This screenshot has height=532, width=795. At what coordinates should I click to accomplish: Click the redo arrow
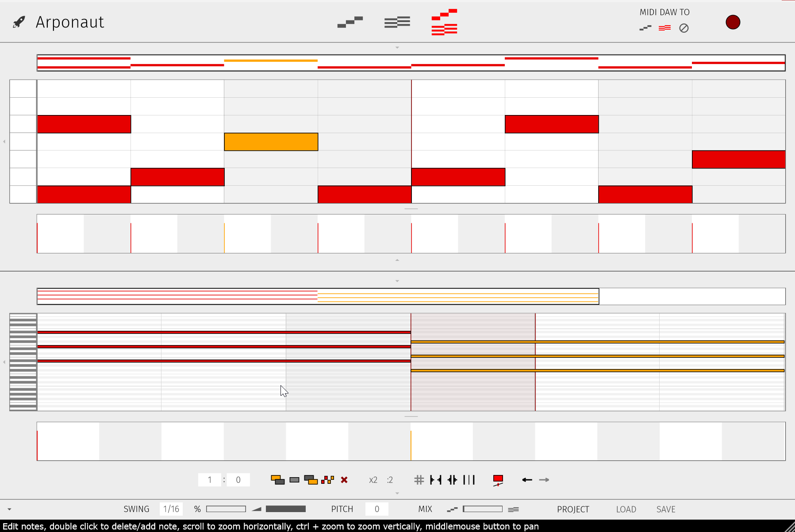click(x=544, y=480)
